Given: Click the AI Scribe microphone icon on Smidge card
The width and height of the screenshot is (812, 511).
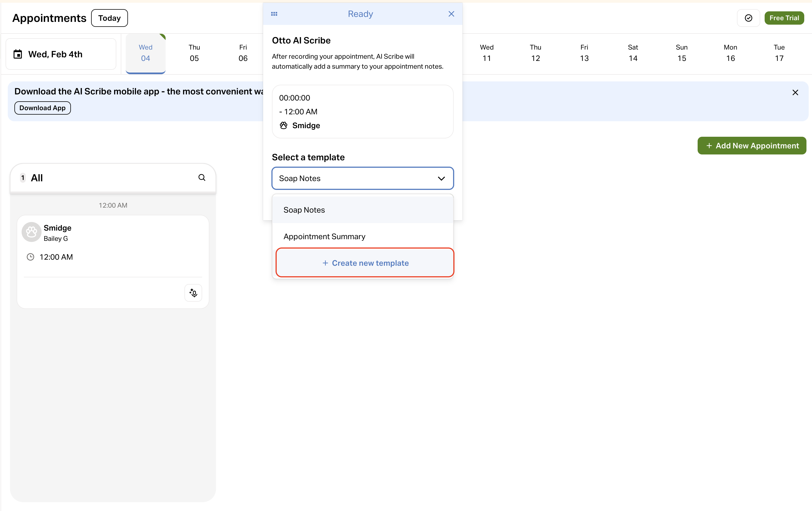Looking at the screenshot, I should coord(193,293).
